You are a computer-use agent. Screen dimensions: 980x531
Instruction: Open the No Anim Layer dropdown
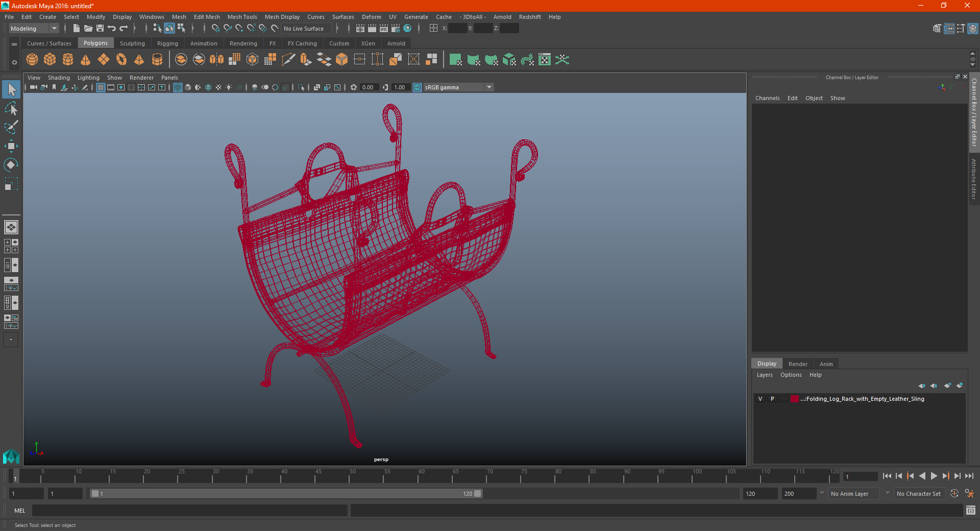tap(854, 494)
